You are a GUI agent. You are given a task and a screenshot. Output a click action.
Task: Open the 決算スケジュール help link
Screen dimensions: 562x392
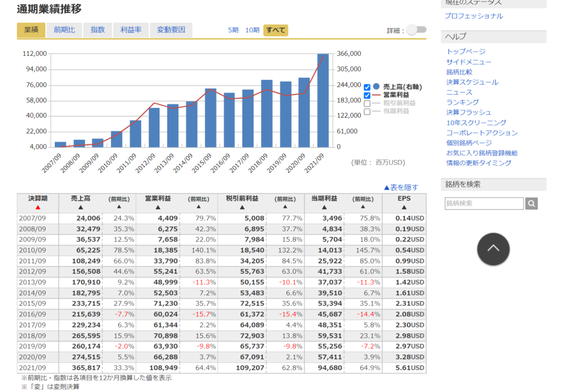pos(472,82)
